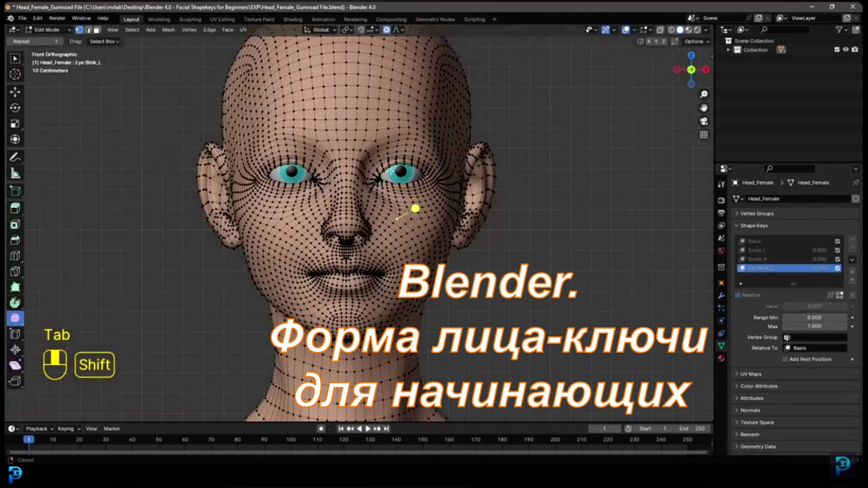
Task: Open the Mesh menu
Action: (x=168, y=30)
